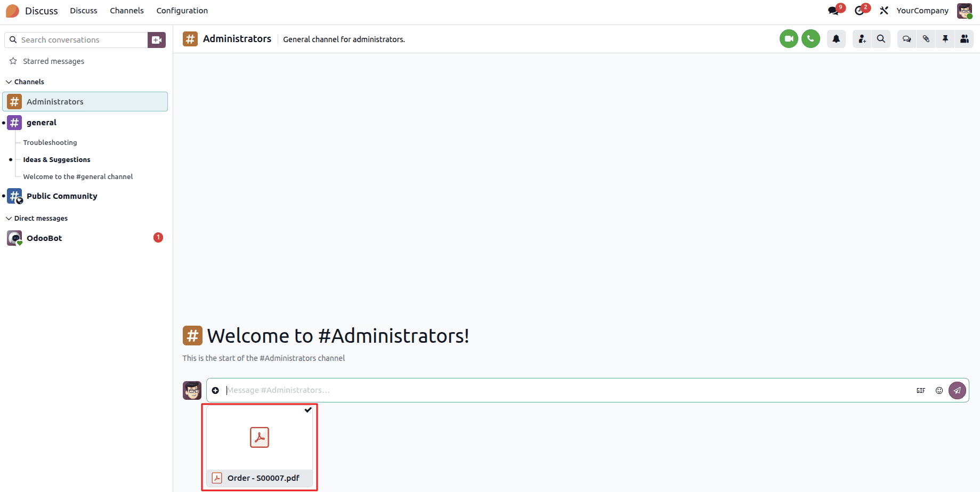Open the Public Community channel
The width and height of the screenshot is (980, 492).
62,196
